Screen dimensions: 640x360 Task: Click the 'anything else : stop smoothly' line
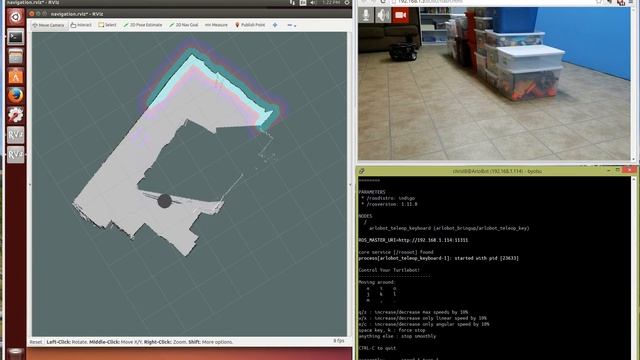[397, 336]
